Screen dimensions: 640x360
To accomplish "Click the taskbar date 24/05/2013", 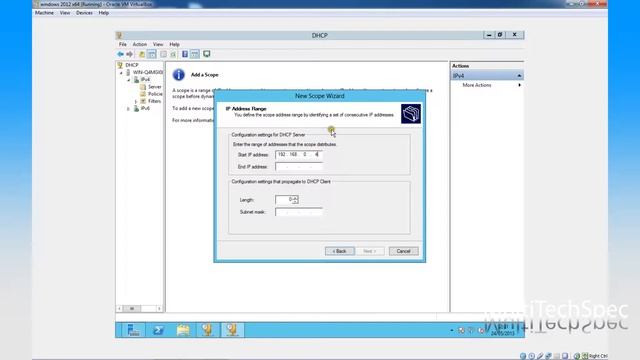I will click(x=502, y=333).
